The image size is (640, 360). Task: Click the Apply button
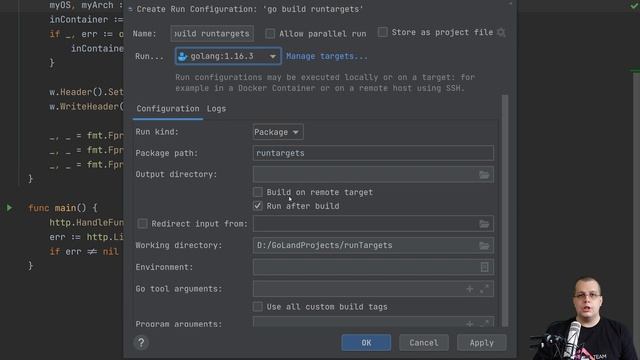tap(482, 342)
